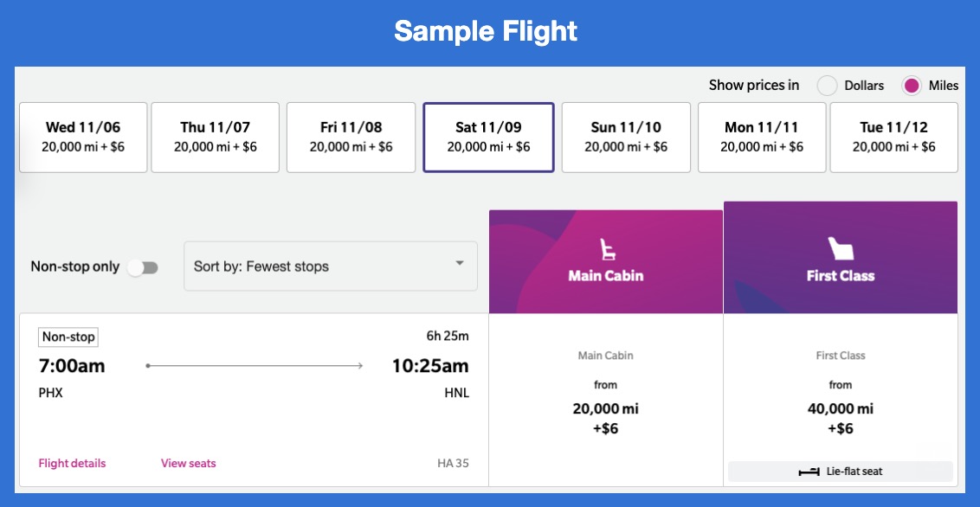Click the Main Cabin seat icon
Viewport: 980px width, 507px height.
606,249
